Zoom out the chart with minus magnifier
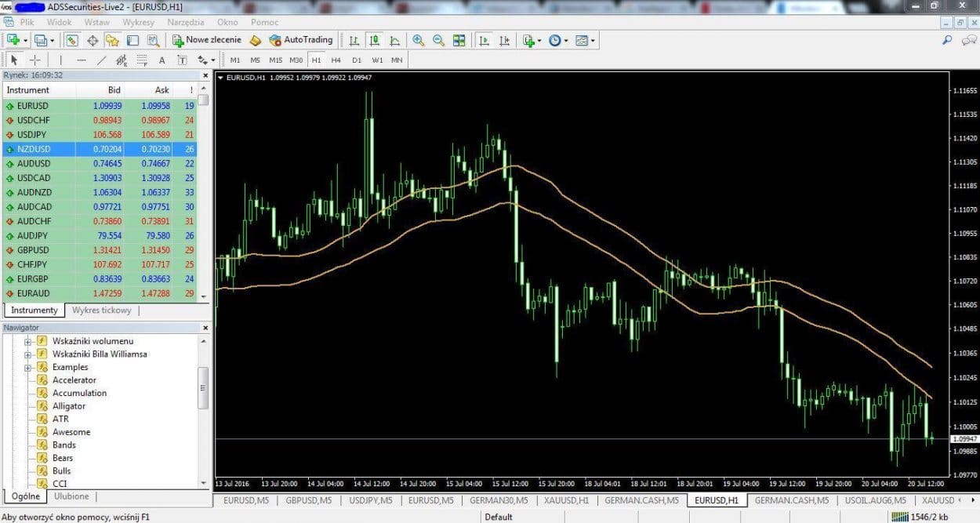Screen dimensions: 980x523 coord(438,40)
